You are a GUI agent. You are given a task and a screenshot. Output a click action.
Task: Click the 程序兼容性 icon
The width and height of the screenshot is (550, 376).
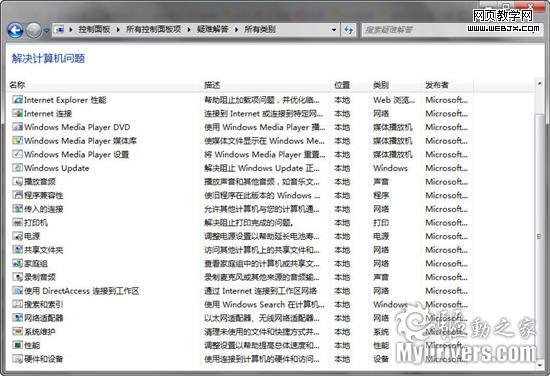tap(18, 195)
